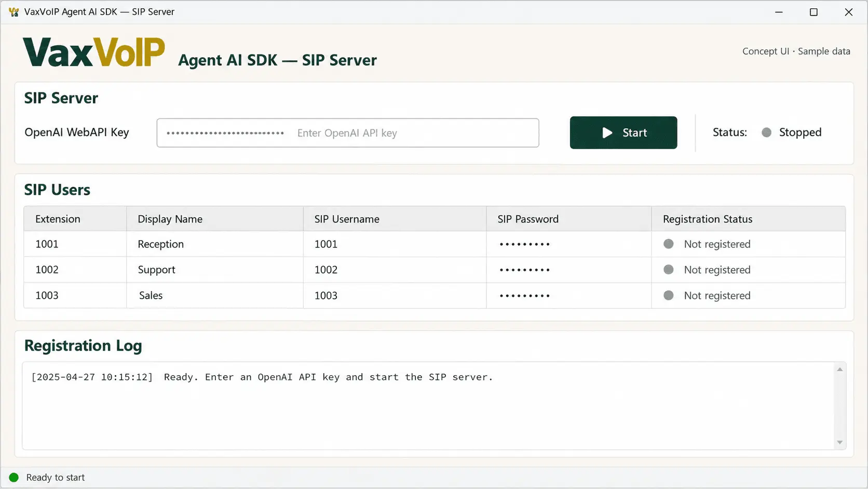Click "Not registered" text in Sales row
This screenshot has height=489, width=868.
click(717, 295)
